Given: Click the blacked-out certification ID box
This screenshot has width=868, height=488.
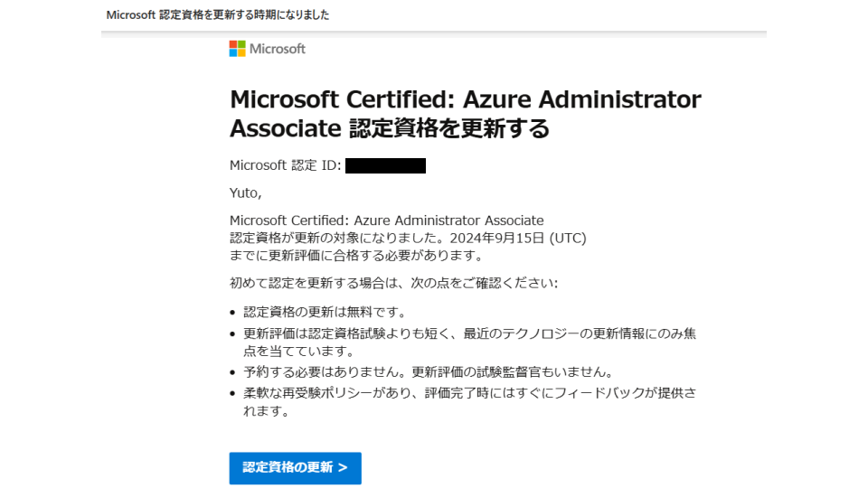Looking at the screenshot, I should coord(385,165).
